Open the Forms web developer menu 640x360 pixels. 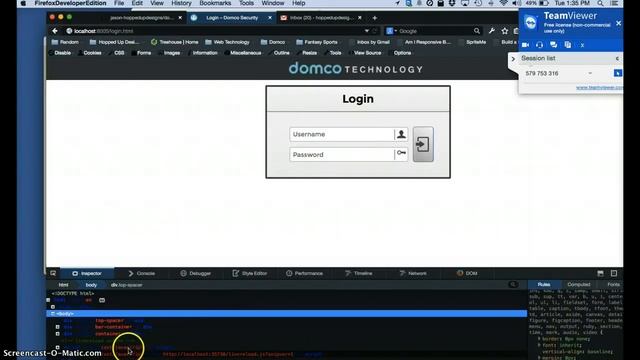pyautogui.click(x=141, y=53)
